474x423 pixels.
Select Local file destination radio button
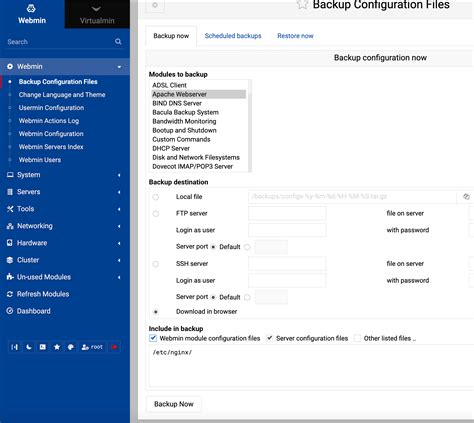point(156,197)
